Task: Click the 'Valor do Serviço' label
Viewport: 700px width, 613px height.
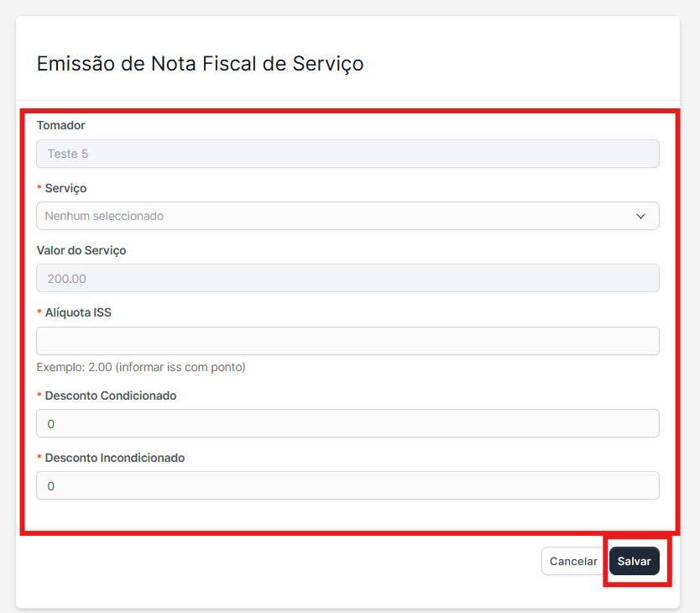Action: point(81,250)
